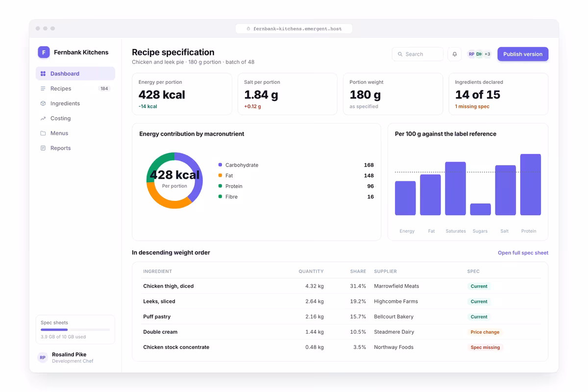Click the Reports document icon
The image size is (588, 392).
coord(43,148)
